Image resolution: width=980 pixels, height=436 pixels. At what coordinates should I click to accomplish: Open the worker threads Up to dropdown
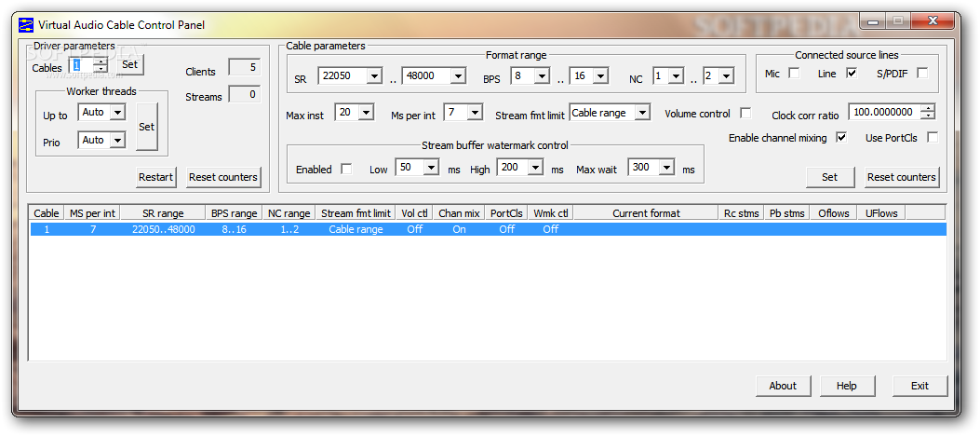coord(117,113)
